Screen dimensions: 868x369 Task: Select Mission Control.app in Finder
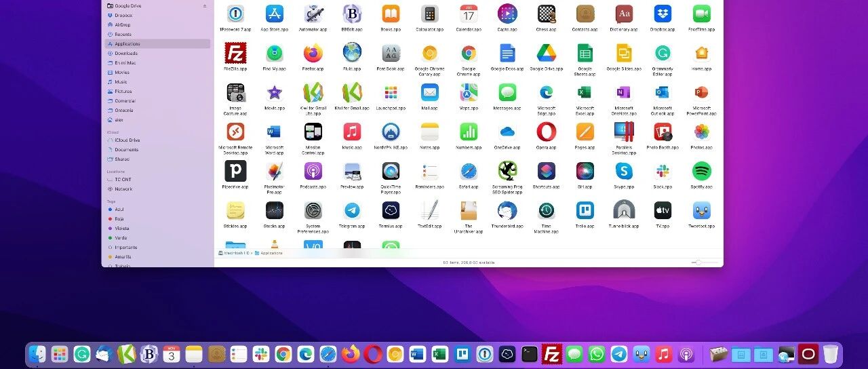tap(313, 132)
